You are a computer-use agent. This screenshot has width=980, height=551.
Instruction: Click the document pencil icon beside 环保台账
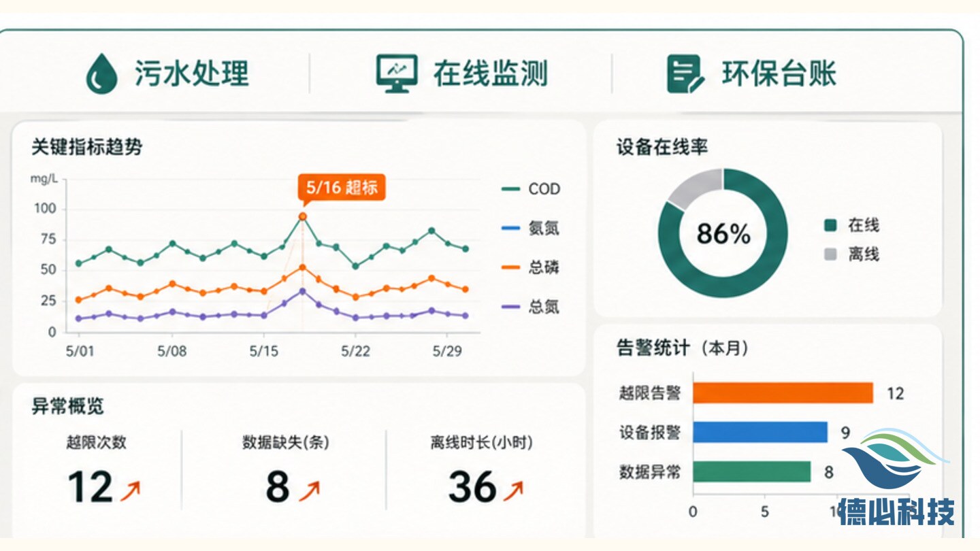point(685,73)
